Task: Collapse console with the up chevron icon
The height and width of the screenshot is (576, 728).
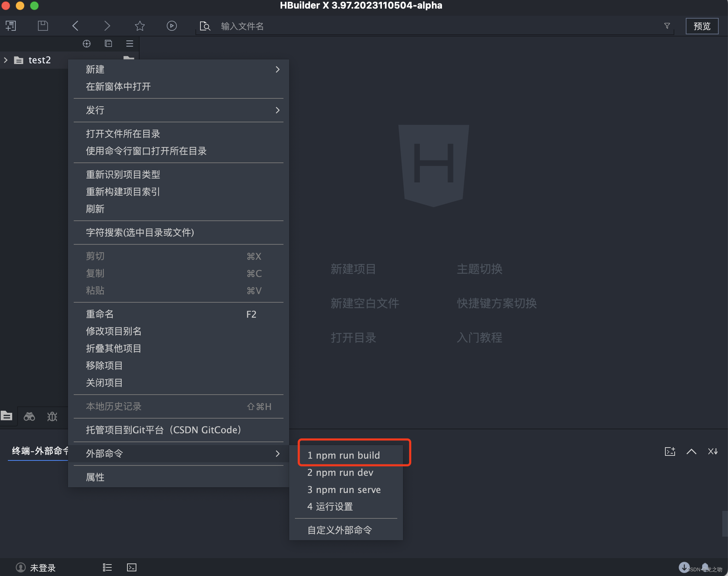Action: [x=691, y=451]
